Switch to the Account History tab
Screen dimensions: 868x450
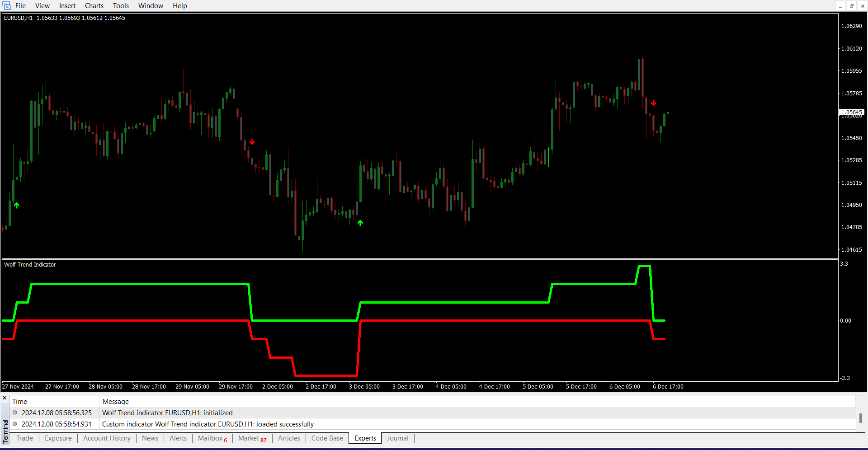click(107, 438)
